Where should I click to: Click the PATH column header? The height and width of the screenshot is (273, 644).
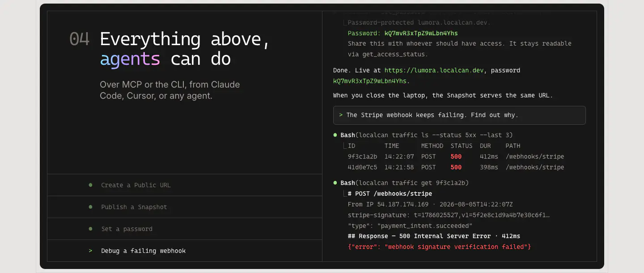coord(513,146)
